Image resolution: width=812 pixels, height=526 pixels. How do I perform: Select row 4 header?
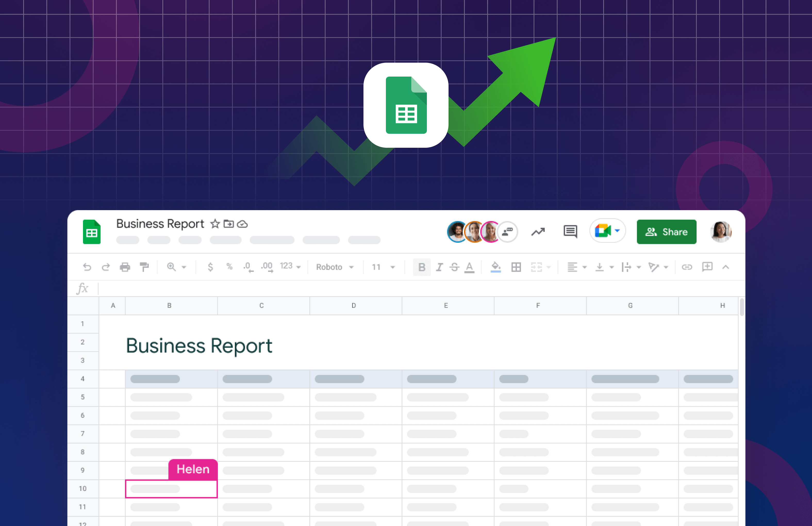[82, 379]
